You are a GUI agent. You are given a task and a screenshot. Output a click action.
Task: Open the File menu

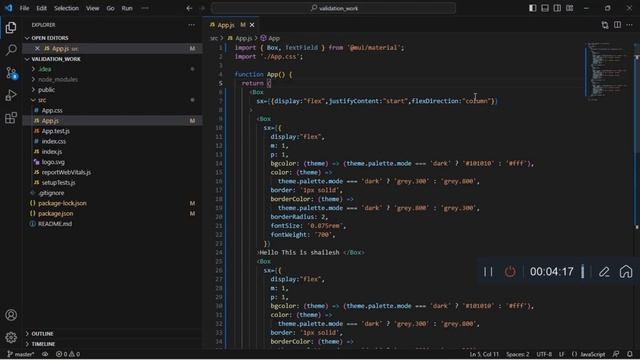(x=24, y=8)
